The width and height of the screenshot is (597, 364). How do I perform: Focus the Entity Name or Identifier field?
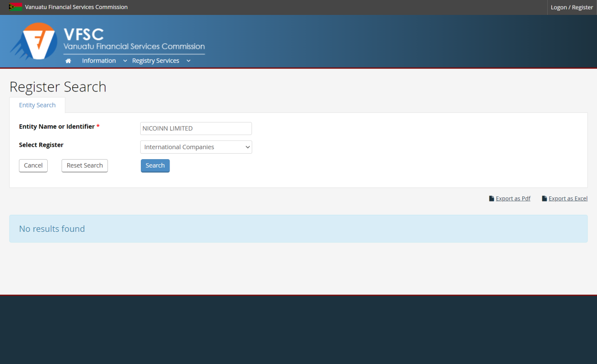tap(196, 128)
